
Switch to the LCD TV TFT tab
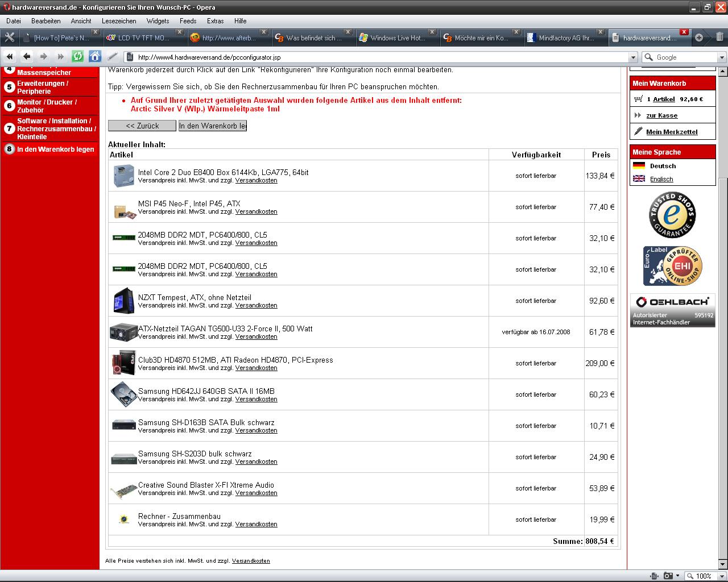tap(144, 38)
